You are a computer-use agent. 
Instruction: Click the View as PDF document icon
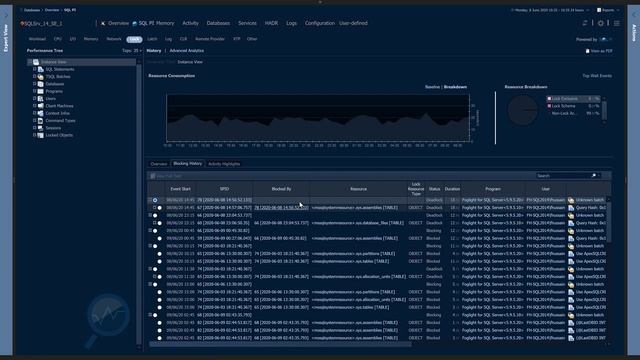click(x=587, y=51)
